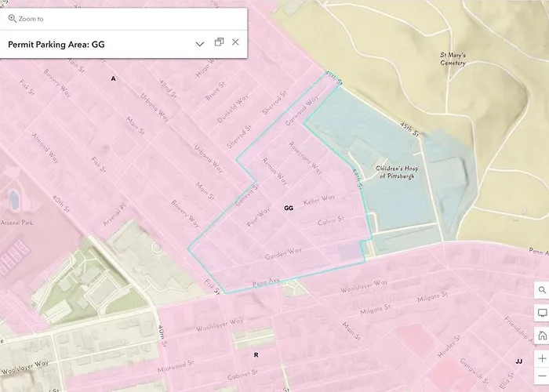549x392 pixels.
Task: Click the Almond Way street label
Action: pos(45,148)
